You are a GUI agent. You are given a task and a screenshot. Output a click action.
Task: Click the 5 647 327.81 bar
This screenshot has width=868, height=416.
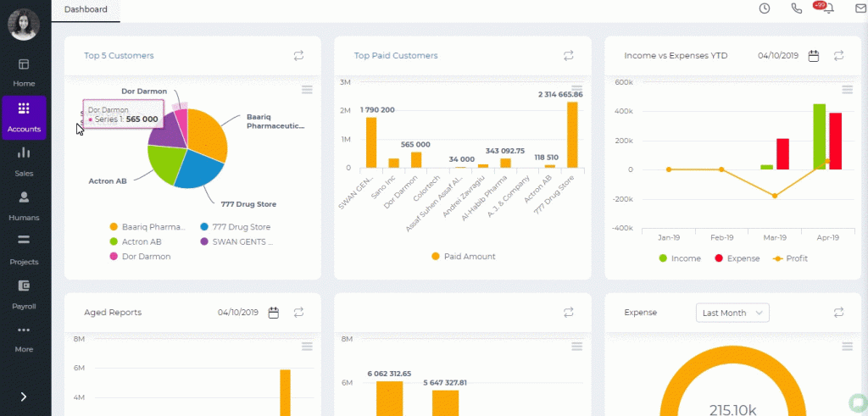(446, 403)
